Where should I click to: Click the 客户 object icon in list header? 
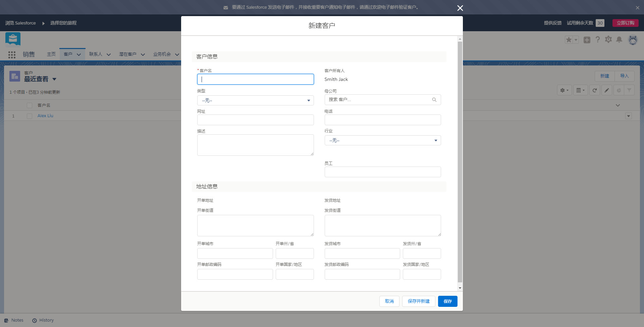coord(15,77)
